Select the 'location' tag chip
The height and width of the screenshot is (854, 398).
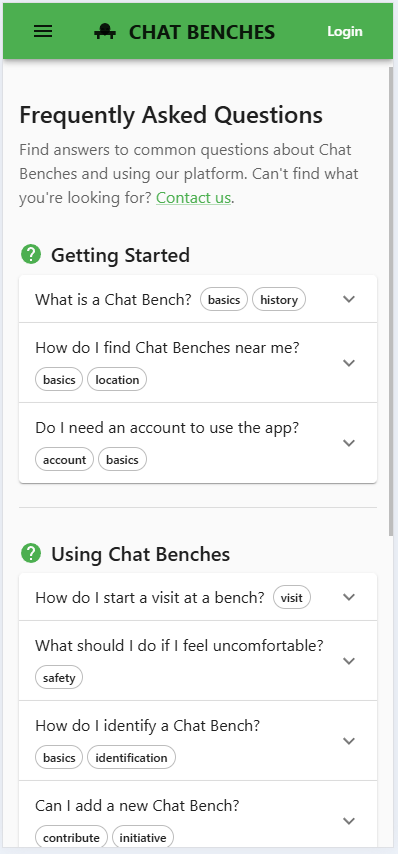coord(117,380)
